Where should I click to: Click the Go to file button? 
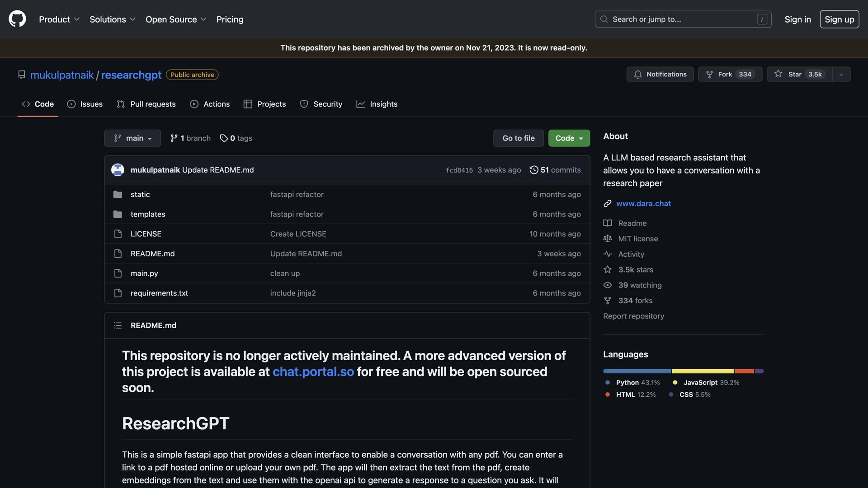[x=518, y=138]
